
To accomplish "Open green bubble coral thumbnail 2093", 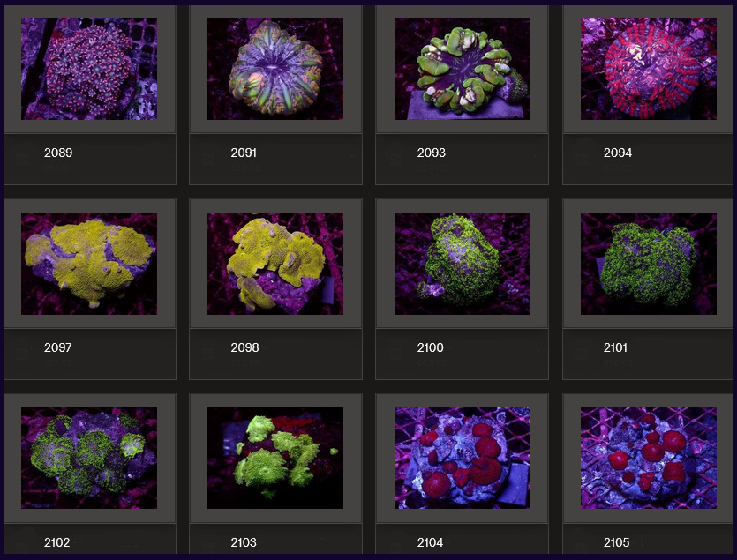I will (463, 69).
